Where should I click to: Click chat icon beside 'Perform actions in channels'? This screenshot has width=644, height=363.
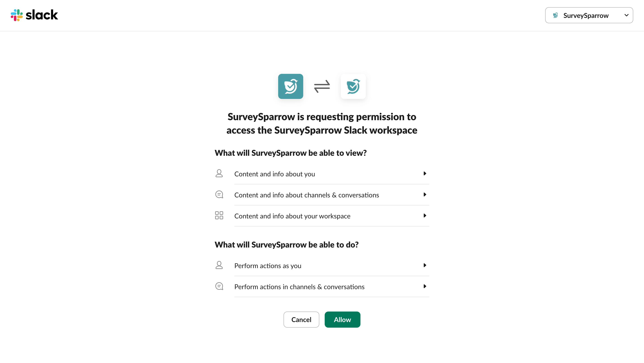pos(219,286)
